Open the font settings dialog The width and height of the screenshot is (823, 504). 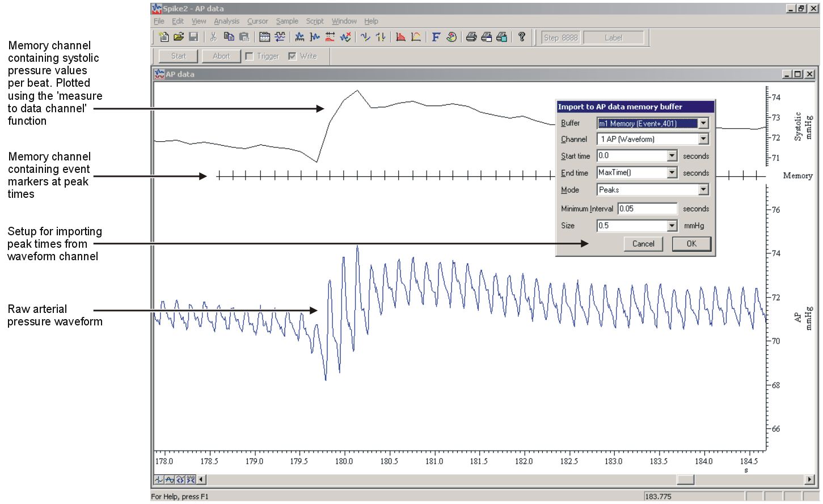[435, 37]
